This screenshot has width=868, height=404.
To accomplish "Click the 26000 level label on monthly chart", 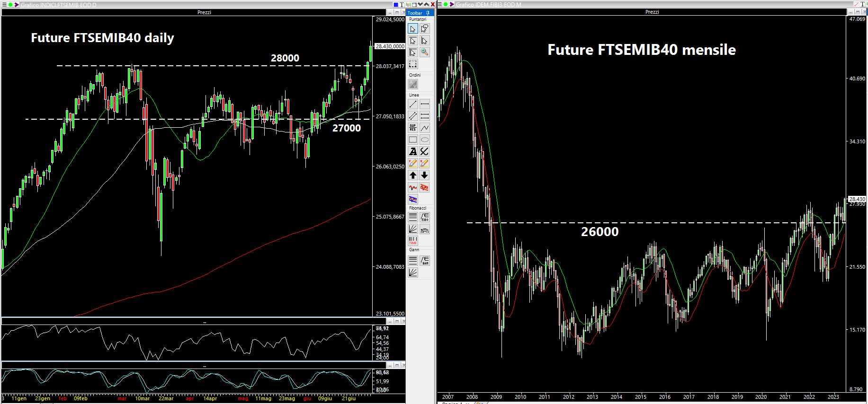I will [600, 232].
